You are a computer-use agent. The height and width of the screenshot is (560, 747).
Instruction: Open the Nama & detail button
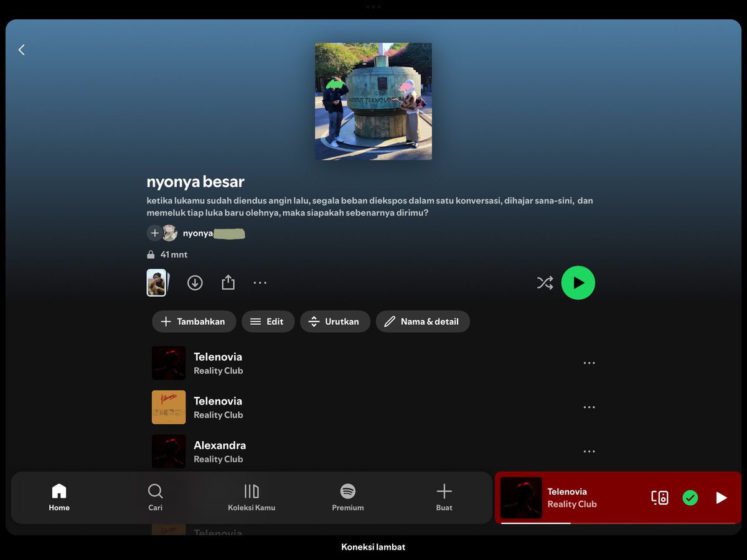click(x=423, y=322)
